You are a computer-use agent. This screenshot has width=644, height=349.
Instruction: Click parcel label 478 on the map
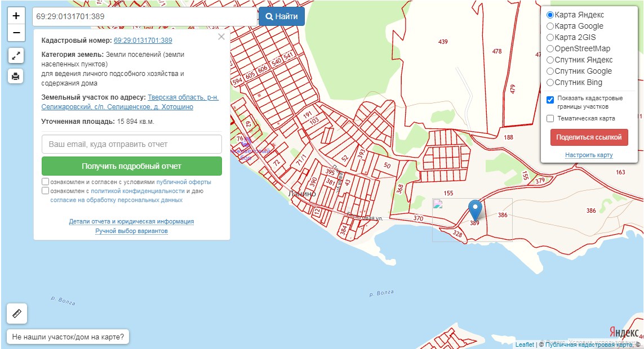tap(497, 52)
